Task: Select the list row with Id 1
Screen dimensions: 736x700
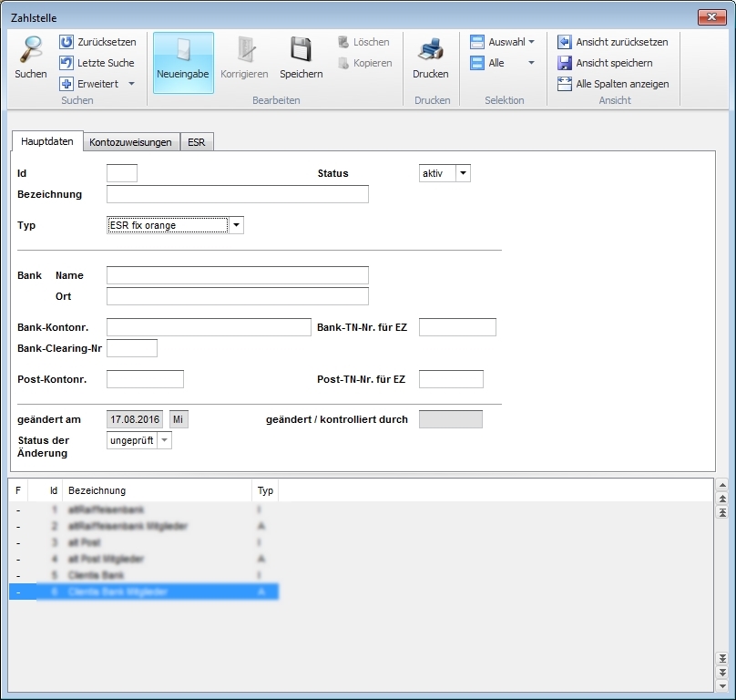Action: point(144,510)
